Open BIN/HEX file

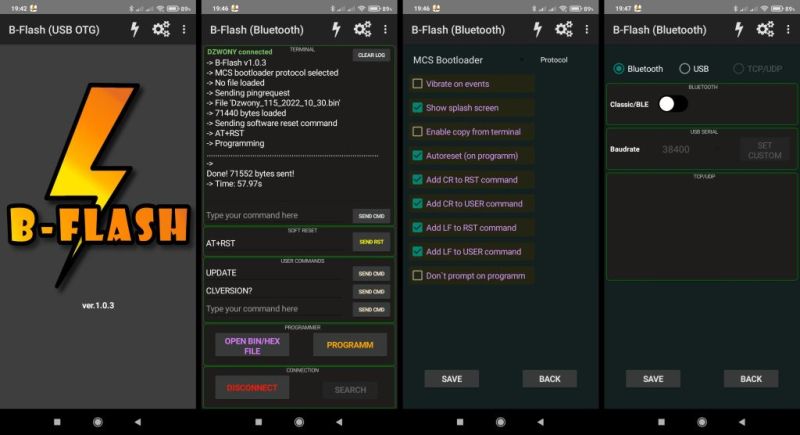(252, 346)
